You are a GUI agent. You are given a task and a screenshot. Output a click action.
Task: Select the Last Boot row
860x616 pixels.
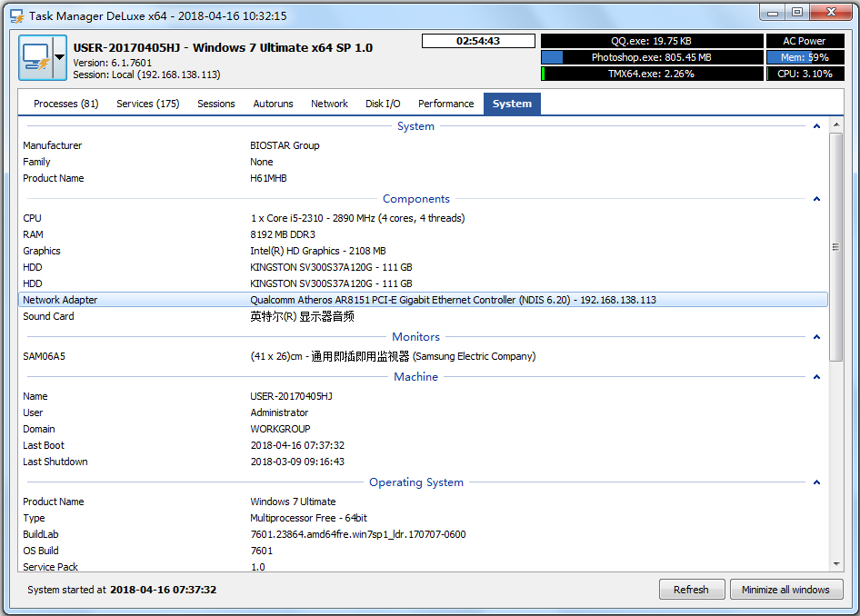(423, 445)
